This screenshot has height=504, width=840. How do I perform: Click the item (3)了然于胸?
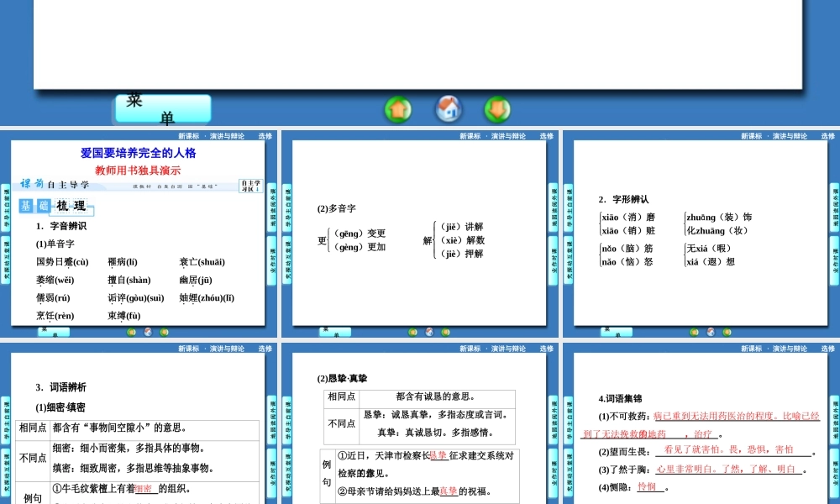(624, 470)
